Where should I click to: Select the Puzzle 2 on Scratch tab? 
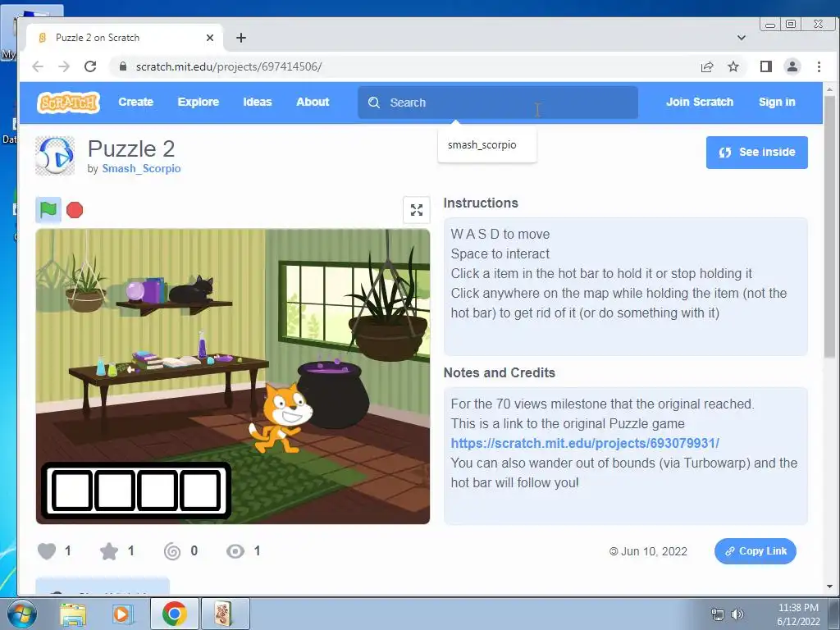point(124,38)
